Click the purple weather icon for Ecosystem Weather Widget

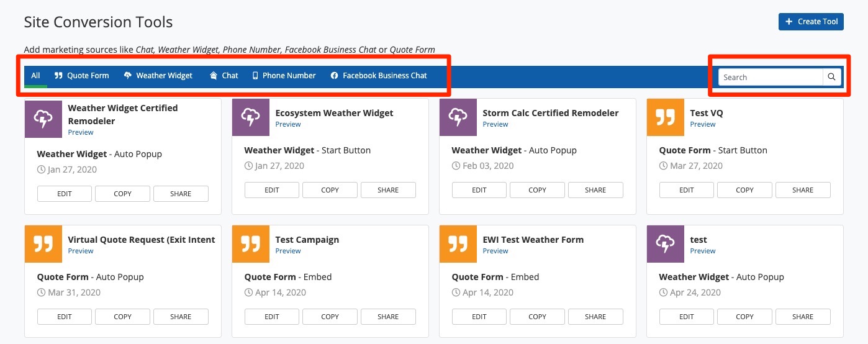click(251, 117)
